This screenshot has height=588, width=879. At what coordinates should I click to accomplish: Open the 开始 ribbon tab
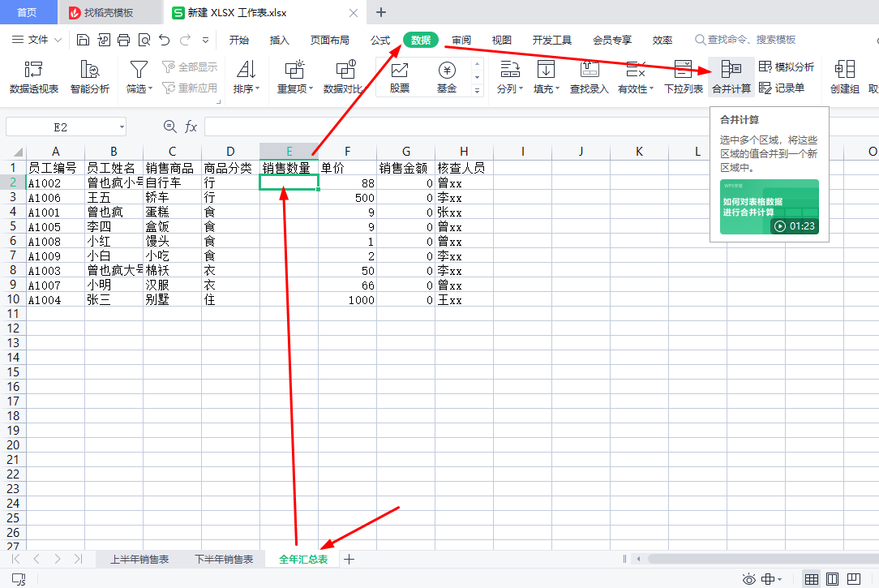pyautogui.click(x=239, y=40)
